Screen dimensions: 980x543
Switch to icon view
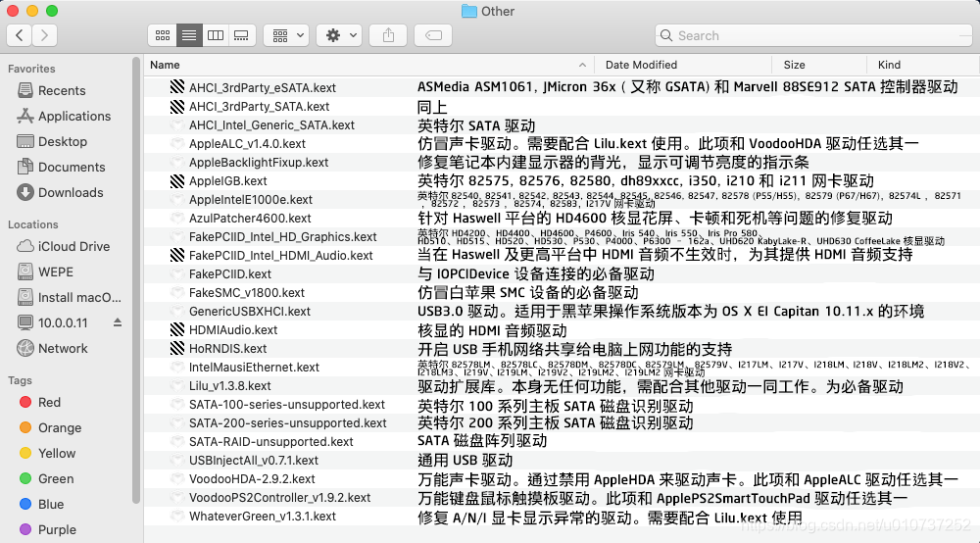click(163, 35)
